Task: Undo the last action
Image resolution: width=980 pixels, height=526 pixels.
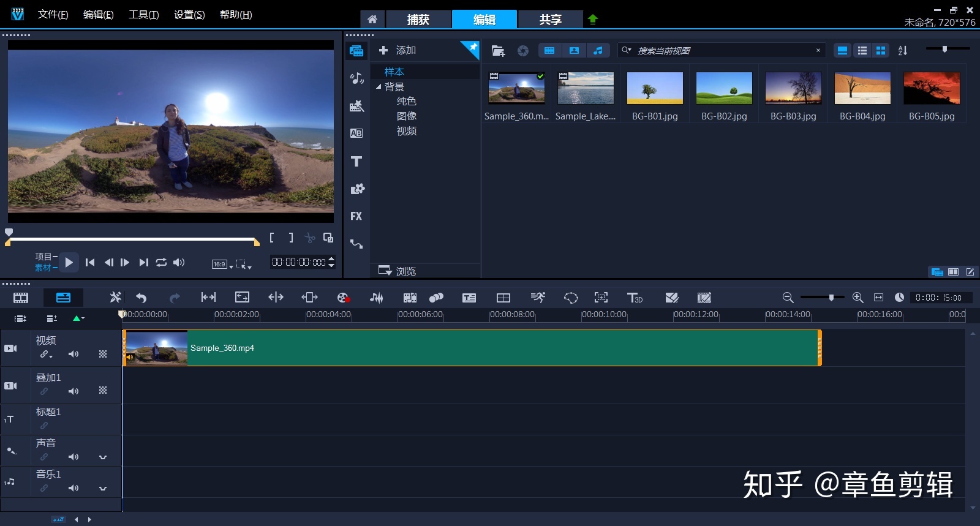Action: (141, 298)
